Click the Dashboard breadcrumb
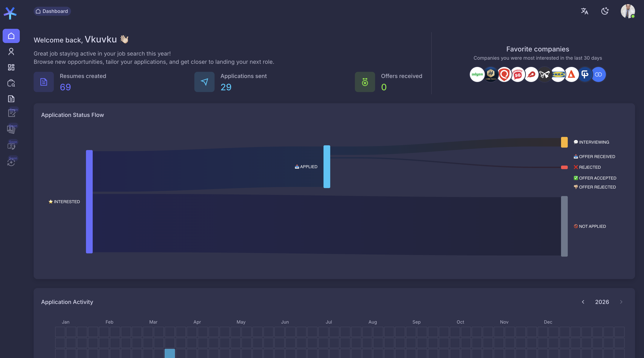Viewport: 644px width, 358px height. click(52, 11)
